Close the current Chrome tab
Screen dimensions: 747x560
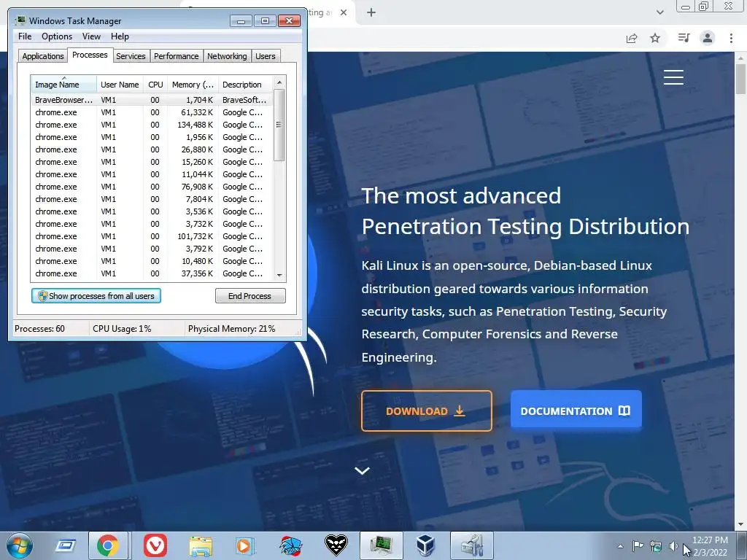click(x=344, y=12)
